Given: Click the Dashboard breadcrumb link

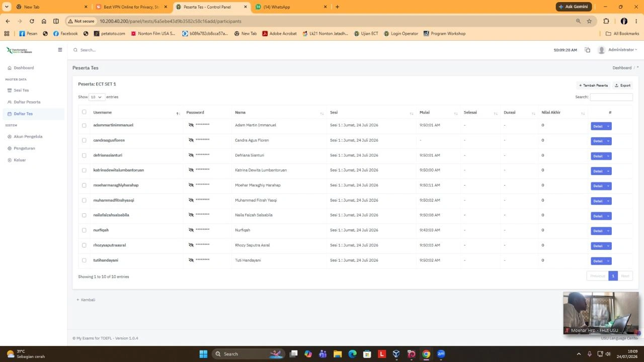Looking at the screenshot, I should 622,68.
